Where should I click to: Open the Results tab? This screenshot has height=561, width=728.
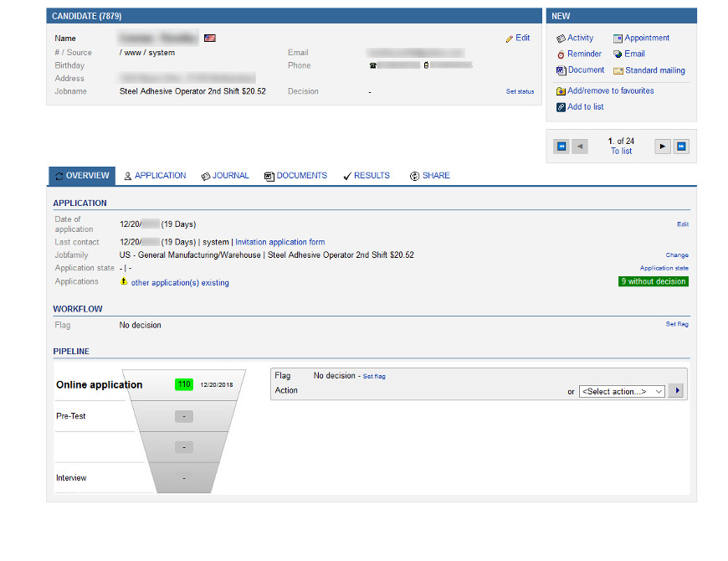tap(367, 176)
